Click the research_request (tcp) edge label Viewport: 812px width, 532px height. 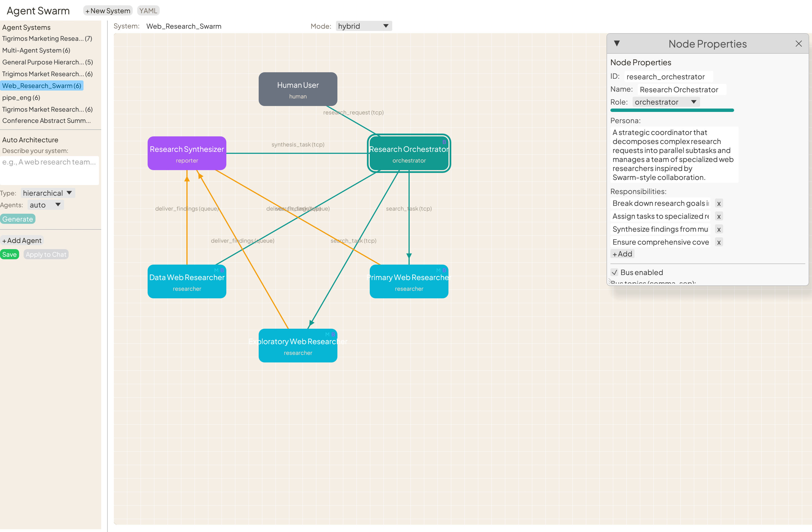click(353, 112)
